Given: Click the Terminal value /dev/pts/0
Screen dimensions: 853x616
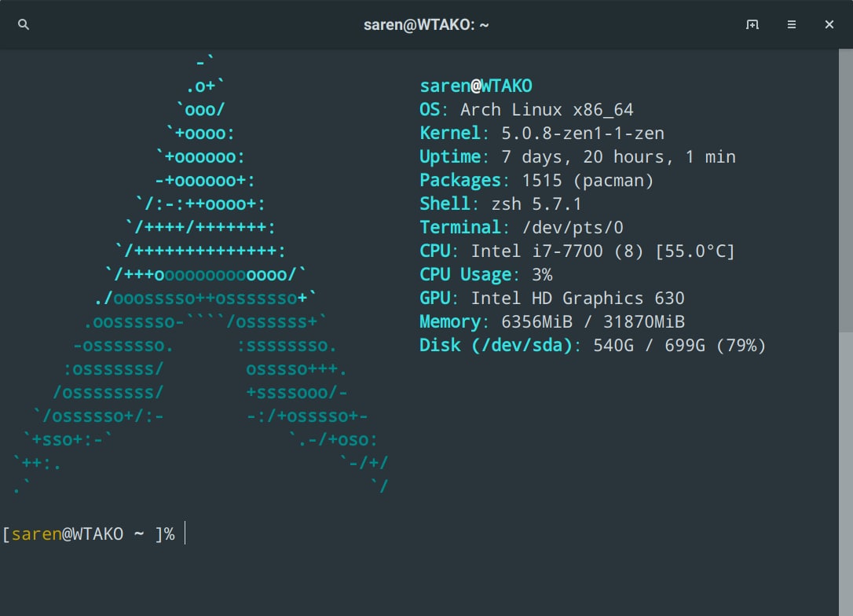Looking at the screenshot, I should coord(573,227).
